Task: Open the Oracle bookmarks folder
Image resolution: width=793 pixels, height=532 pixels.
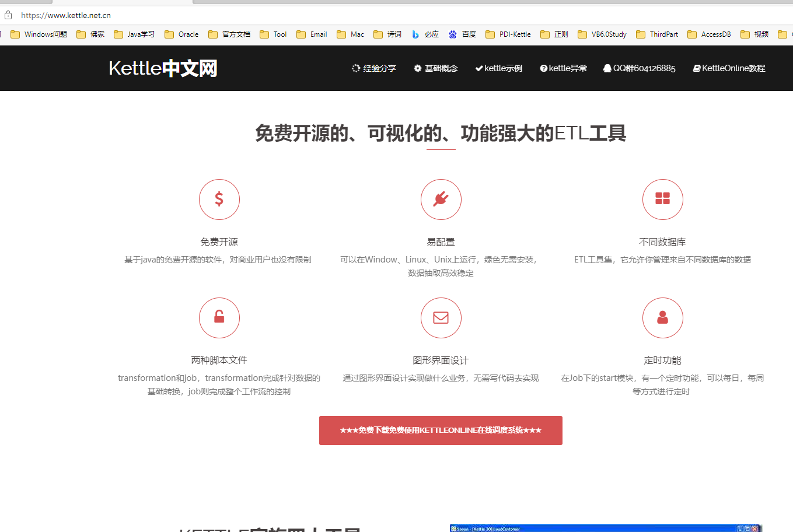Action: (181, 34)
